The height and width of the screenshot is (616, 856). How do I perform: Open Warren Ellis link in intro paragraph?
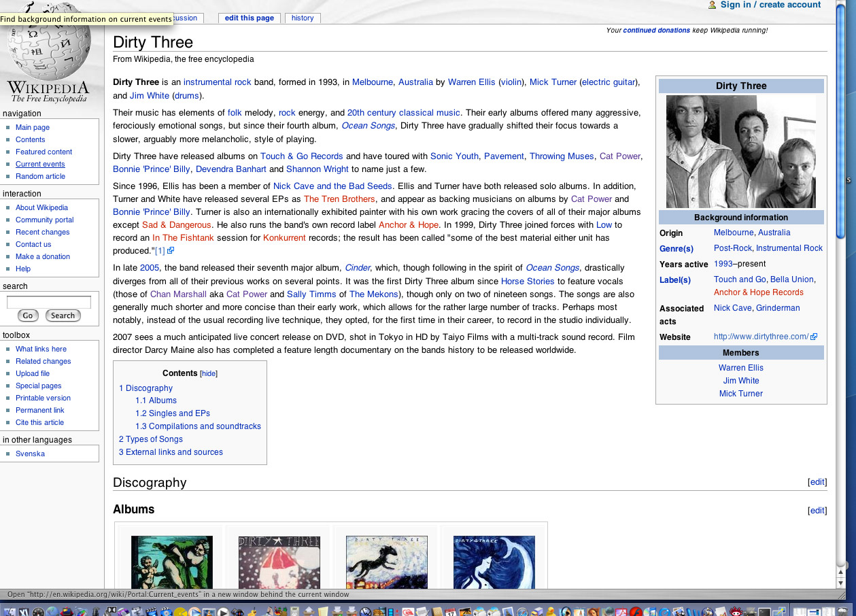472,82
